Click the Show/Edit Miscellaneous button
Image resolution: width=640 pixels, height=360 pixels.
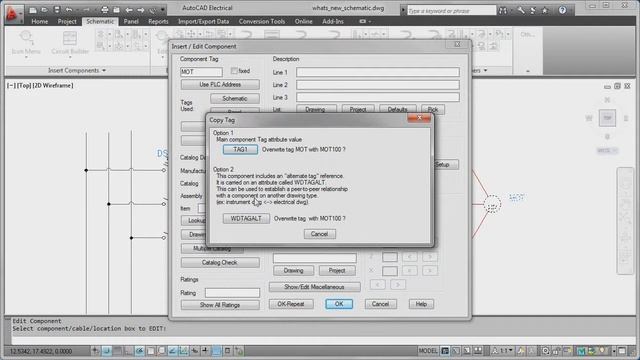coord(314,287)
